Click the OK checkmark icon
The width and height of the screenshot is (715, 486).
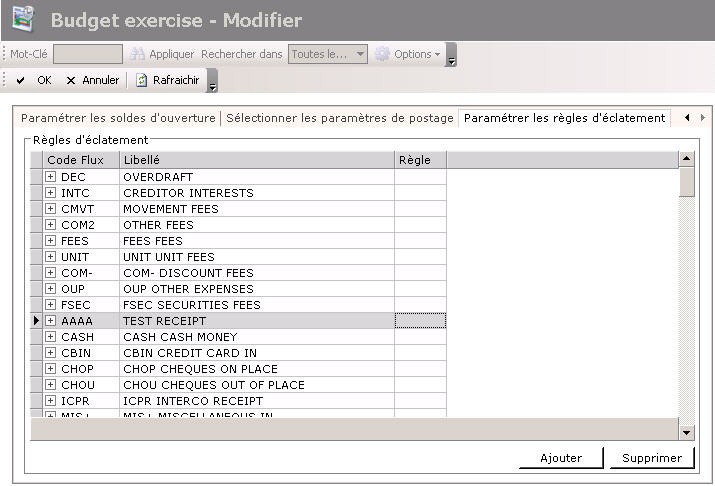[20, 80]
